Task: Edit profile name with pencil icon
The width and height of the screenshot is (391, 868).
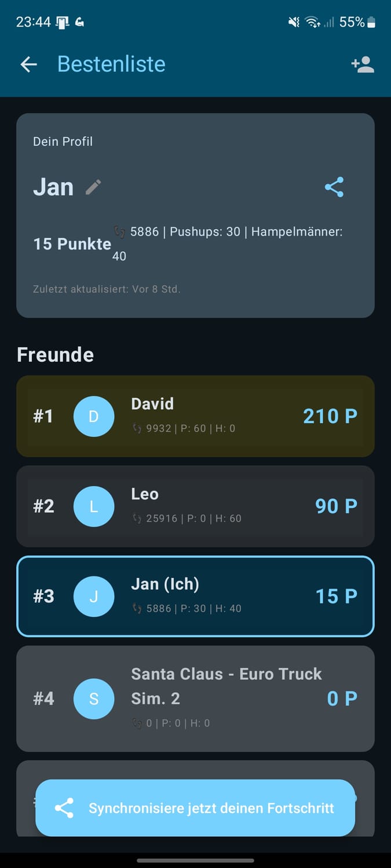Action: (x=93, y=187)
